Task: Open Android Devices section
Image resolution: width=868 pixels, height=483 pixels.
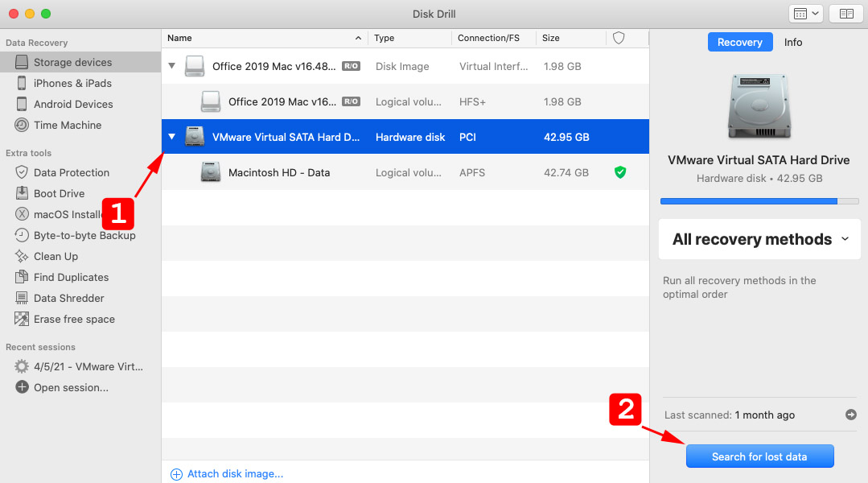Action: click(x=73, y=104)
